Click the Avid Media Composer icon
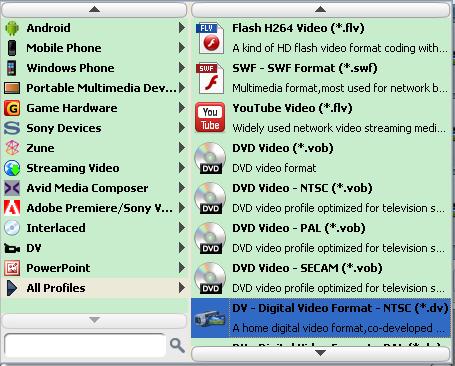The height and width of the screenshot is (366, 455). 12,188
